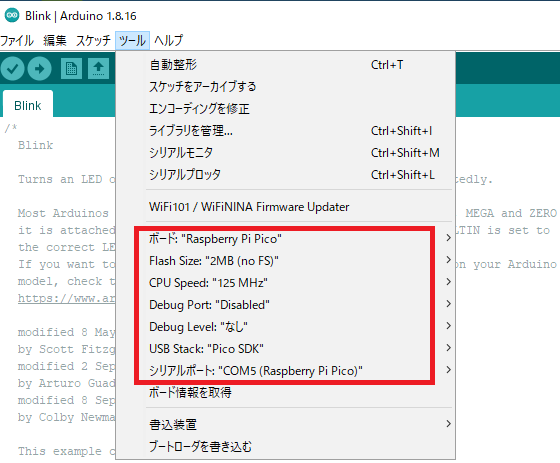Expand the Debug Level "なし" submenu
This screenshot has height=463, width=560.
pyautogui.click(x=285, y=327)
